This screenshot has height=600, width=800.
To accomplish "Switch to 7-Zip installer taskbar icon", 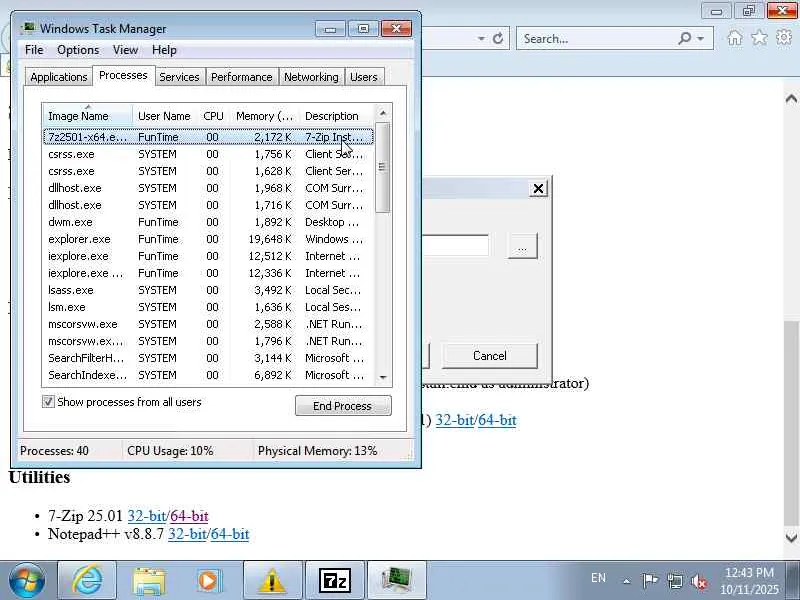I will click(x=335, y=580).
